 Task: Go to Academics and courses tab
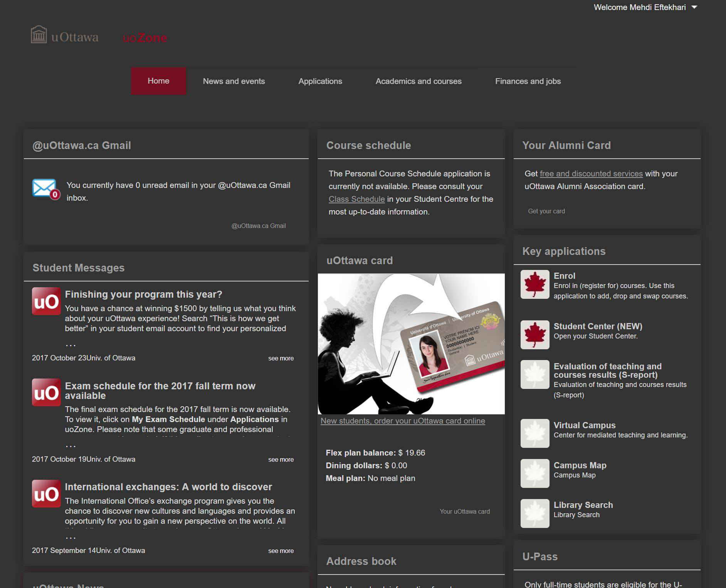418,81
